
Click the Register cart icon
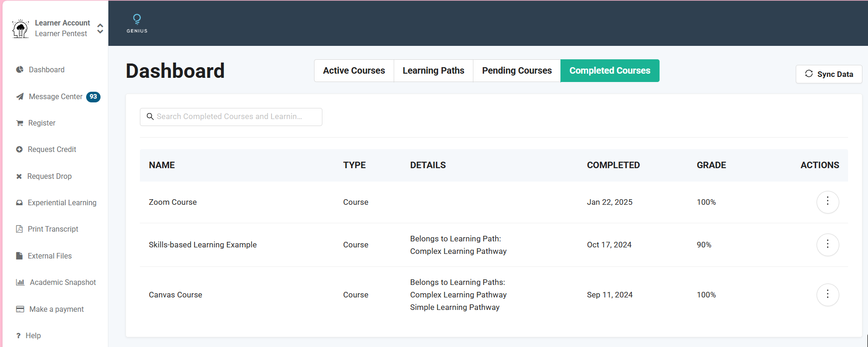click(19, 123)
